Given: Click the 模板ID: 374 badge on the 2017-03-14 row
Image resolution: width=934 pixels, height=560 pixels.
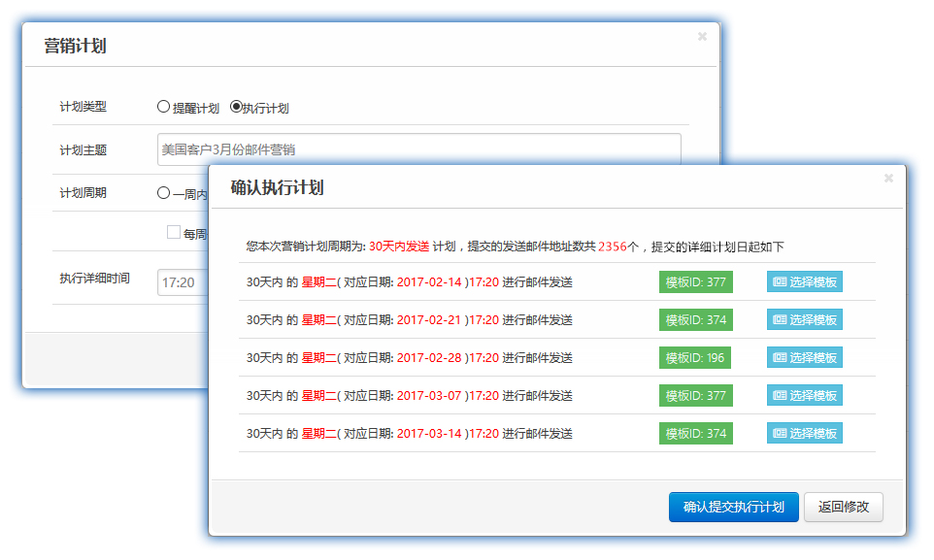Looking at the screenshot, I should point(695,434).
